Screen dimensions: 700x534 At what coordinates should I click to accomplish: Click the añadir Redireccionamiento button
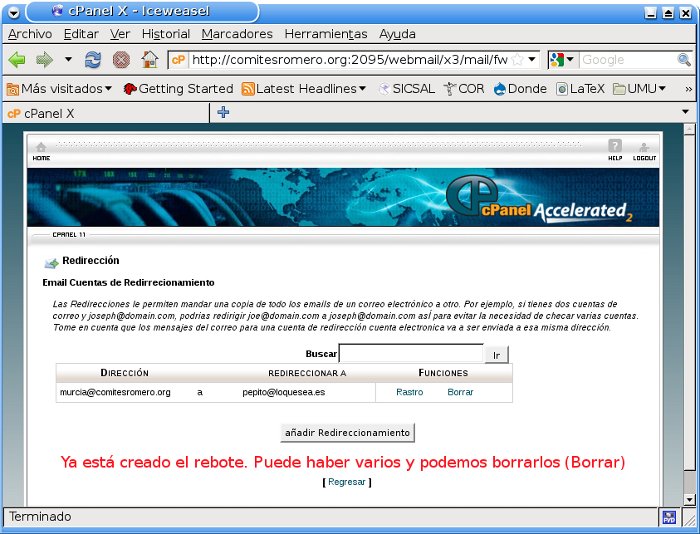(x=347, y=433)
